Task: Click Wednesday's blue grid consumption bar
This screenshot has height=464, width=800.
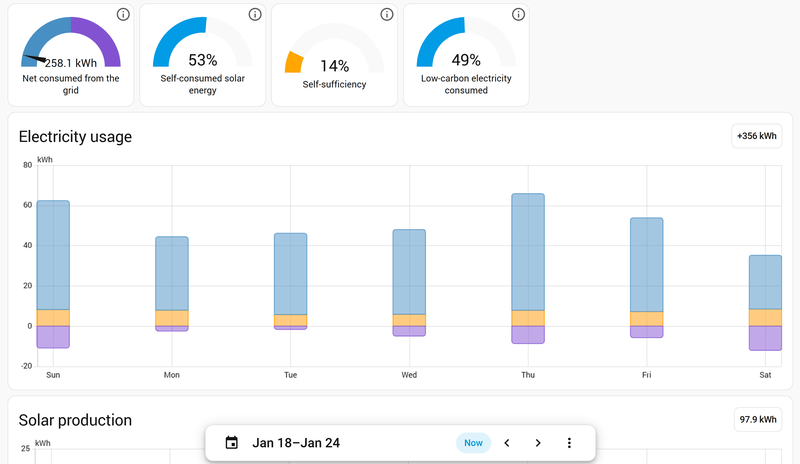Action: (x=409, y=272)
